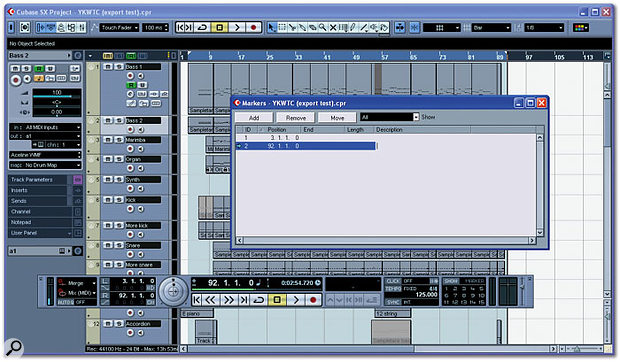Click the Add button in Markers window

(254, 118)
